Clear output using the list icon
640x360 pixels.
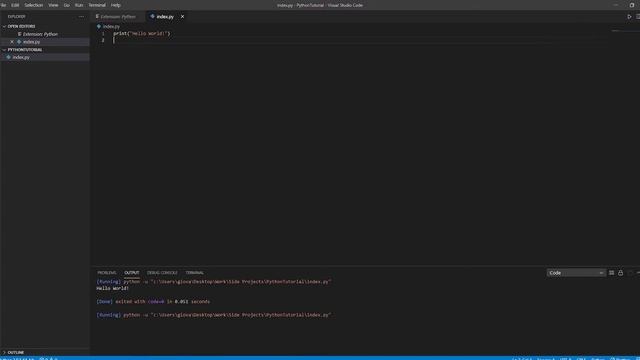coord(611,273)
